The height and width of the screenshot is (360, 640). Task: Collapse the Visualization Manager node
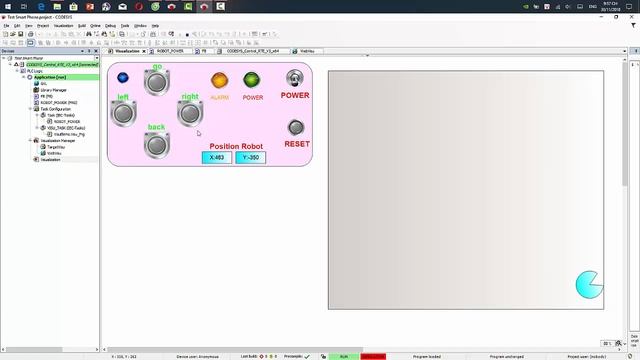[x=30, y=140]
